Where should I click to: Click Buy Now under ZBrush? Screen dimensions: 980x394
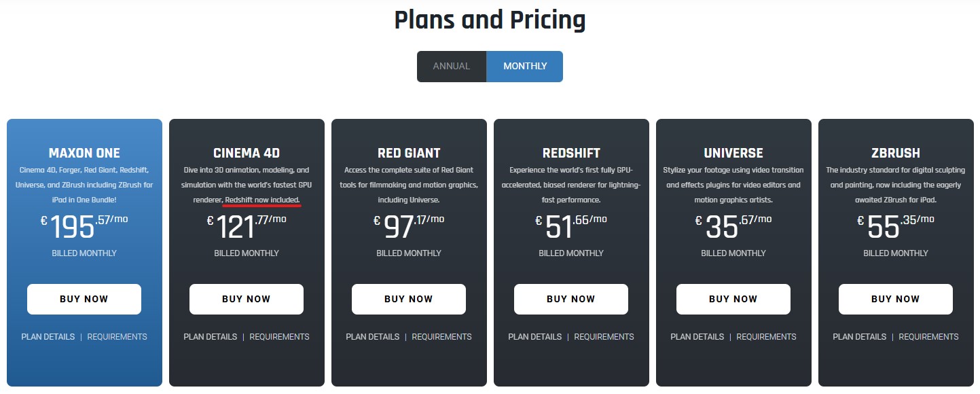click(896, 299)
